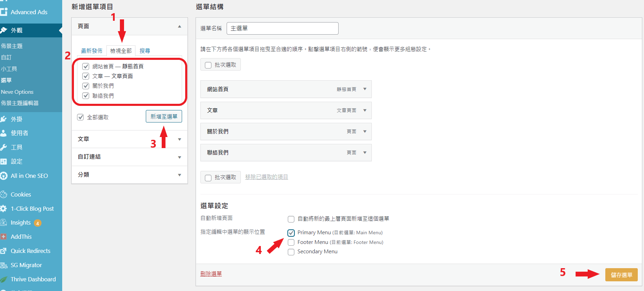Open 自訂 submenu item
Viewport: 644px width, 291px height.
coord(6,57)
